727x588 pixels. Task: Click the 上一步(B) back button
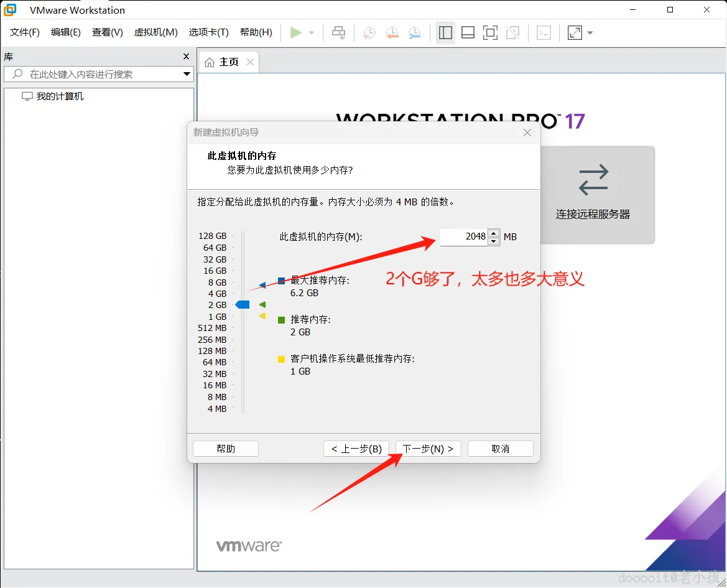pyautogui.click(x=356, y=449)
